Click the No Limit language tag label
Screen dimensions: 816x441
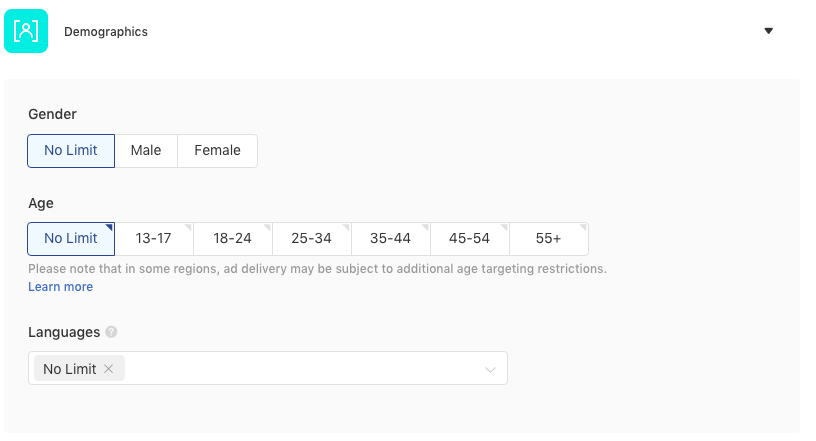[x=70, y=369]
